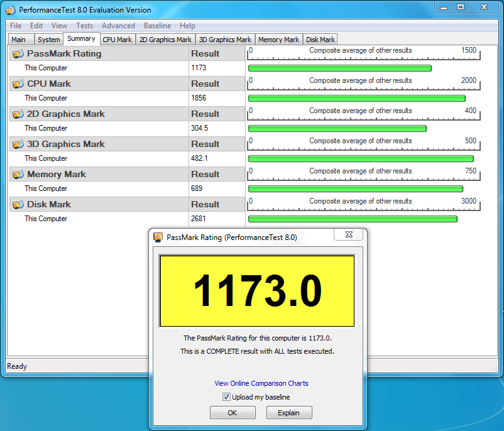Select the 2D Graphics result 304.5
The image size is (504, 431).
coord(199,128)
